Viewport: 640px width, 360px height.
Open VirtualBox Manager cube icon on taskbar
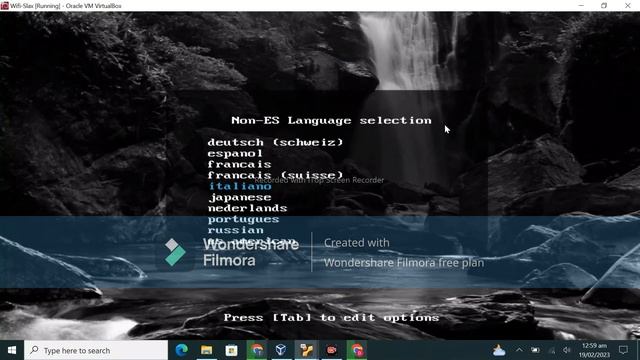[281, 350]
